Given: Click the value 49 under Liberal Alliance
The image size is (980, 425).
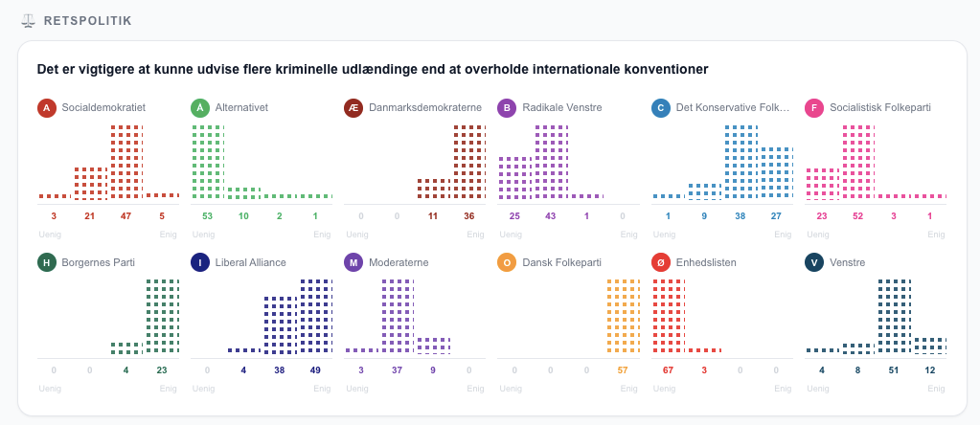Looking at the screenshot, I should (315, 370).
